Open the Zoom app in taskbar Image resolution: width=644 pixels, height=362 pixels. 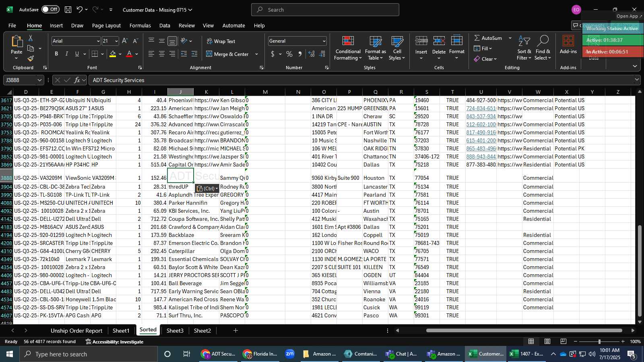pos(290,354)
